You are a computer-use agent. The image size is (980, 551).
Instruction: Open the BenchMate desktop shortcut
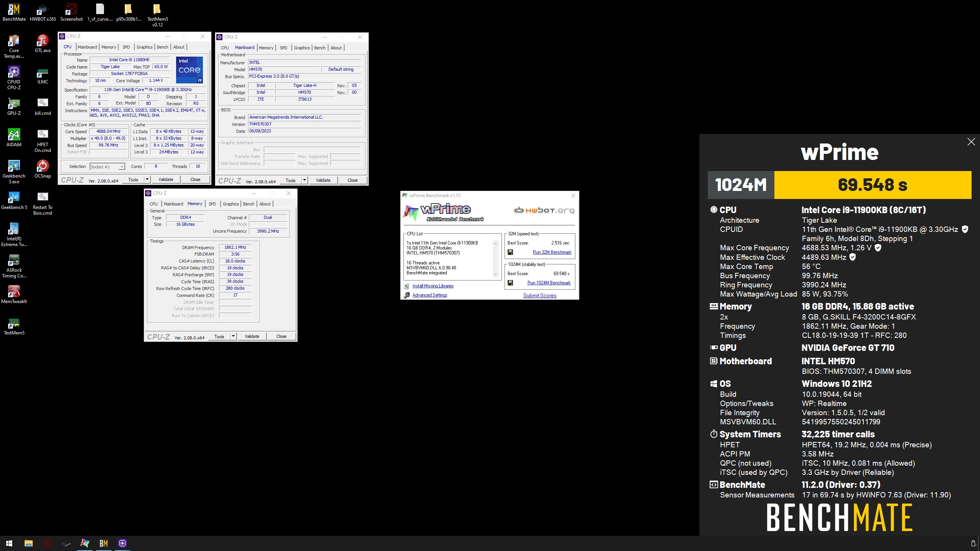pyautogui.click(x=14, y=12)
